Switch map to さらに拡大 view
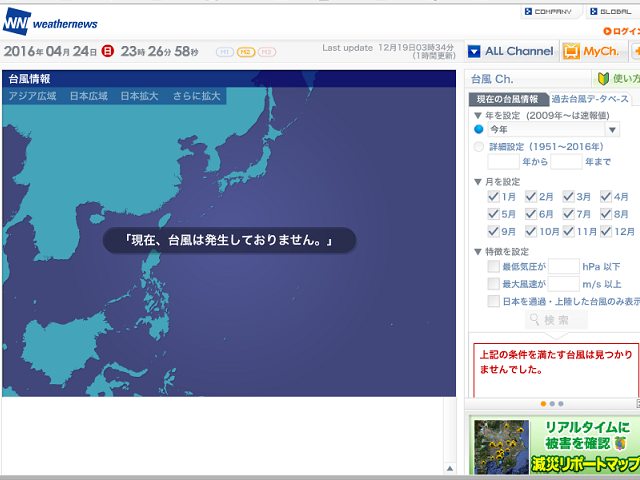640x480 pixels. pos(196,96)
